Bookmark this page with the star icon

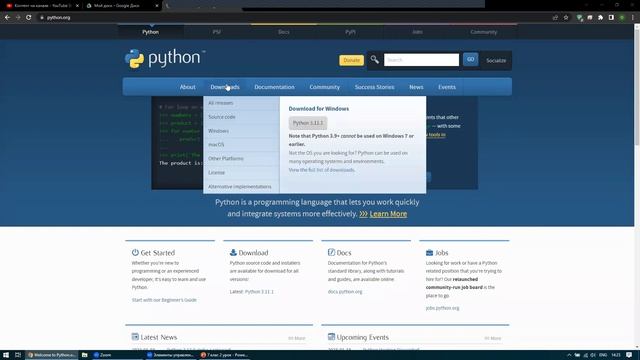(x=566, y=18)
